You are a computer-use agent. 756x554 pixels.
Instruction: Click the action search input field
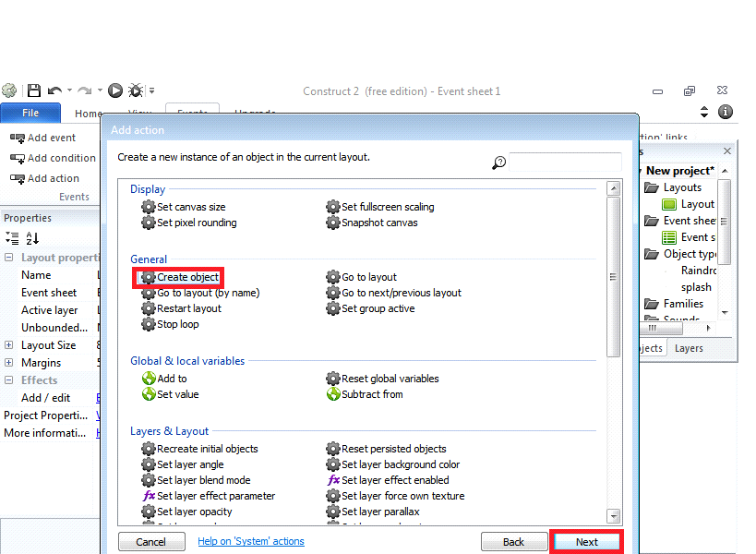(565, 163)
